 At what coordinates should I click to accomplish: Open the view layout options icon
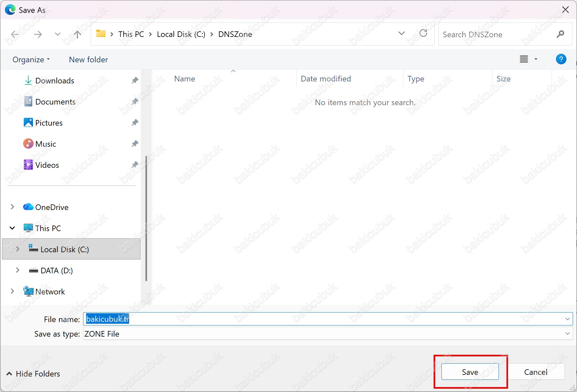click(524, 59)
